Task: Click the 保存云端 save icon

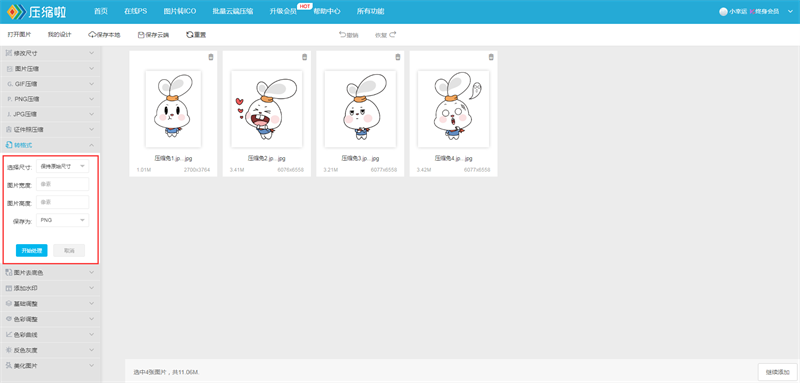Action: (x=141, y=35)
